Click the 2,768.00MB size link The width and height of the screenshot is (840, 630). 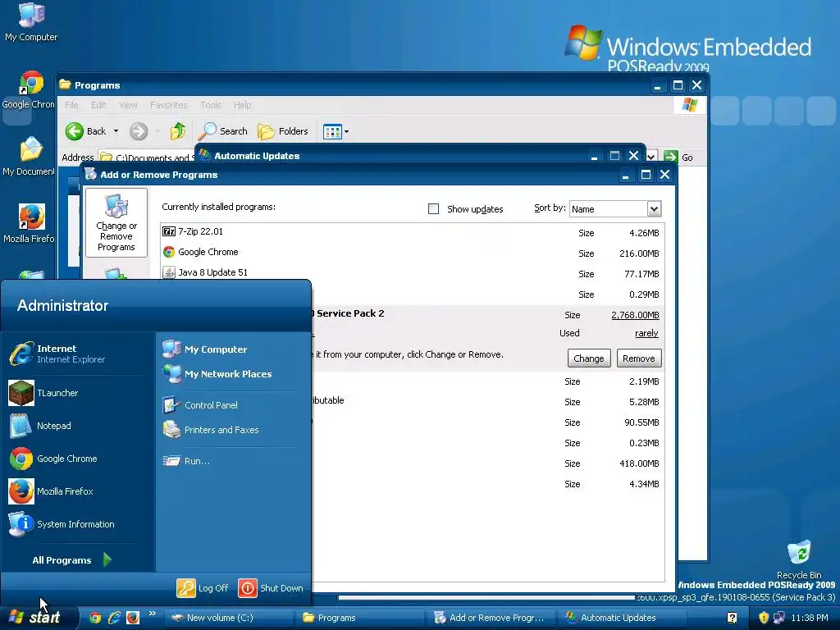click(635, 315)
